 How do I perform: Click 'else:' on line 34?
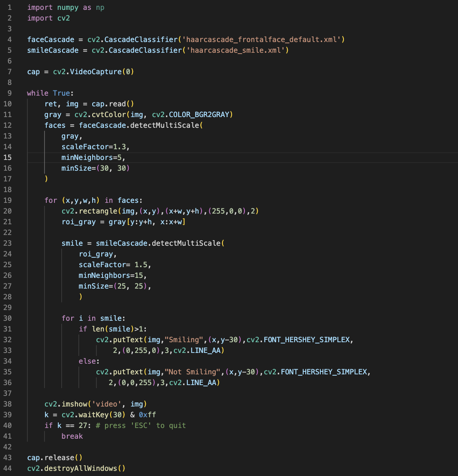coord(89,361)
